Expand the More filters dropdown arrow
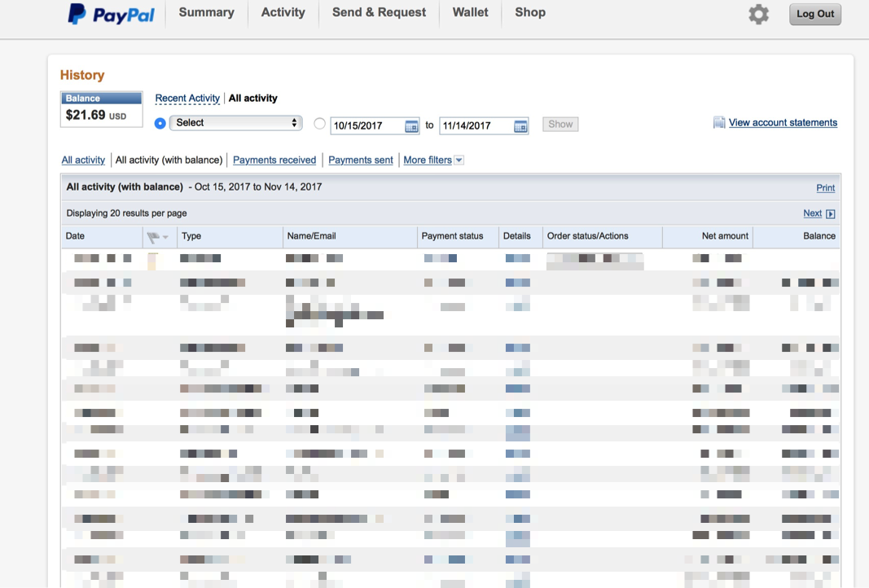The height and width of the screenshot is (588, 869). coord(459,160)
